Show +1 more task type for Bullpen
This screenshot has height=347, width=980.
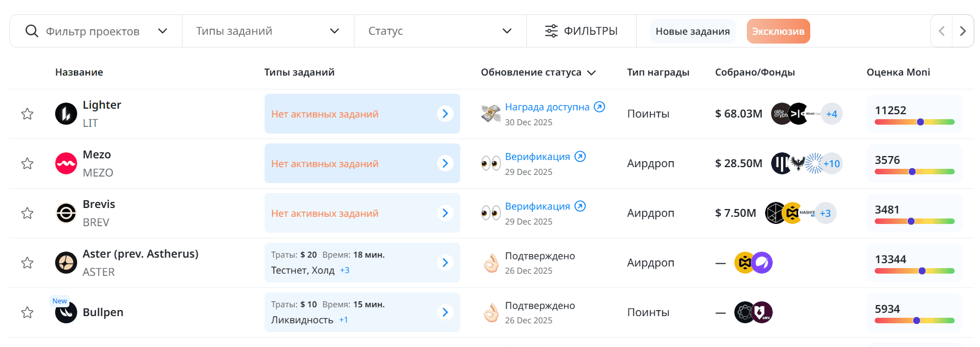pyautogui.click(x=343, y=320)
